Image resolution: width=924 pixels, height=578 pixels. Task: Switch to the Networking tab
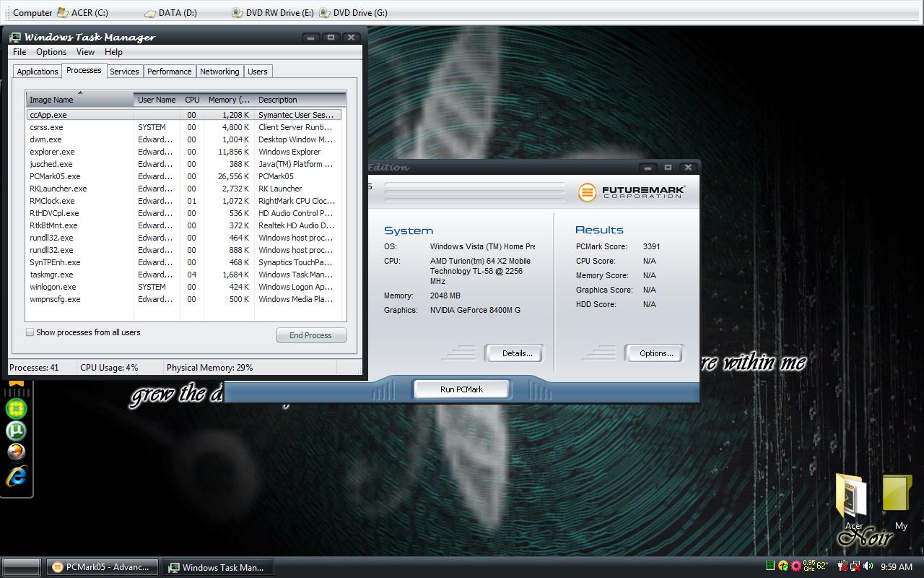pyautogui.click(x=219, y=72)
